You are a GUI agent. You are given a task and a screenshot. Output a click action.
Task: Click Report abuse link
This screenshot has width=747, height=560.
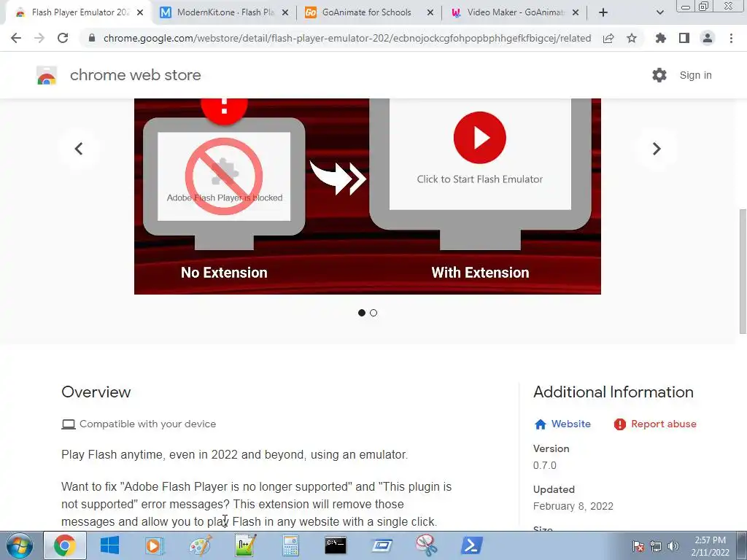(655, 424)
